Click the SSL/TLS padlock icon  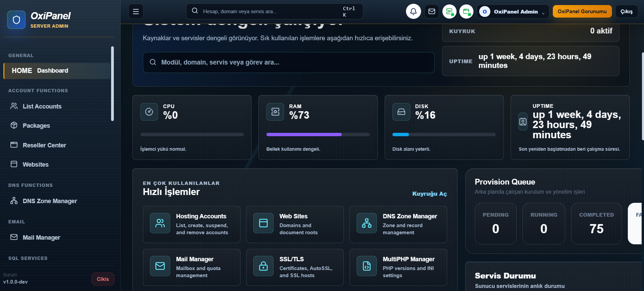pos(263,266)
